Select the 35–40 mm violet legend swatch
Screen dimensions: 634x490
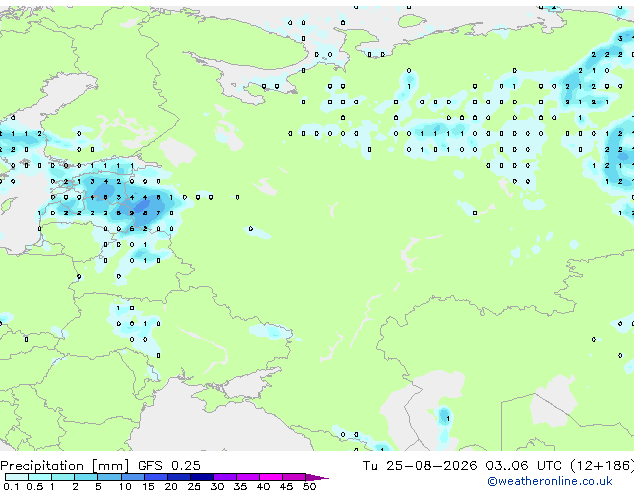tap(247, 477)
